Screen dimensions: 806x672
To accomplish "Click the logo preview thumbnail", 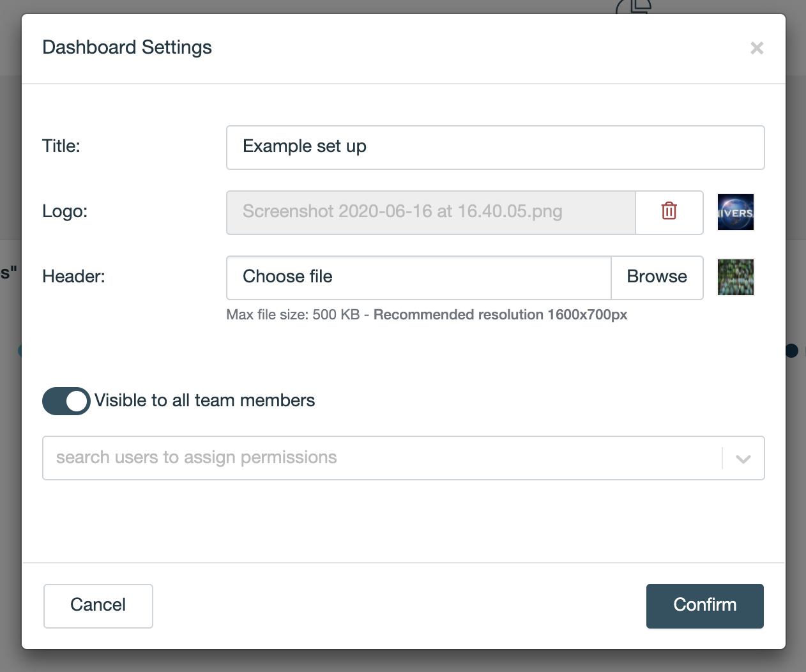I will pyautogui.click(x=735, y=212).
